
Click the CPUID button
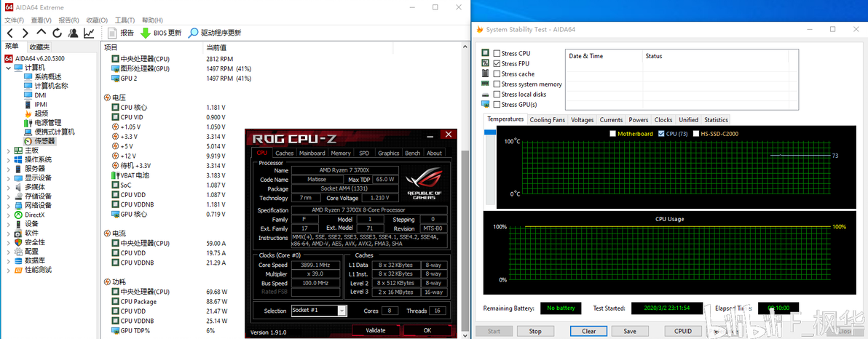point(682,331)
